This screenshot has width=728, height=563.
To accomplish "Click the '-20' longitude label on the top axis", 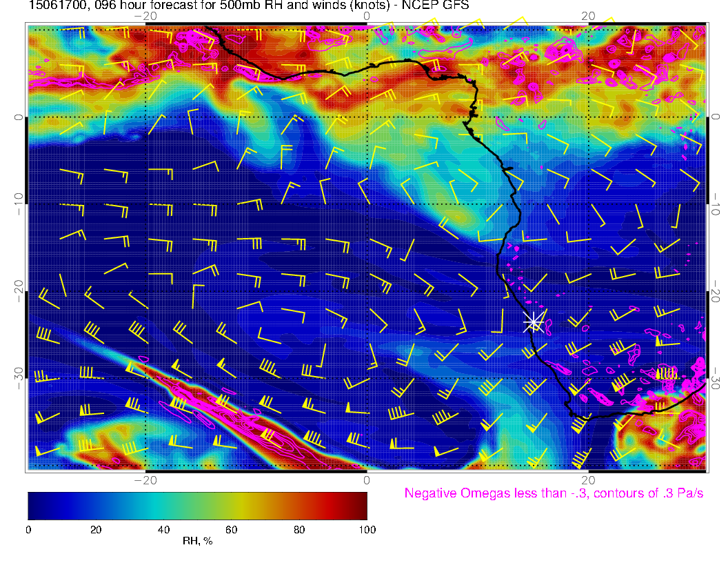I will [x=145, y=17].
